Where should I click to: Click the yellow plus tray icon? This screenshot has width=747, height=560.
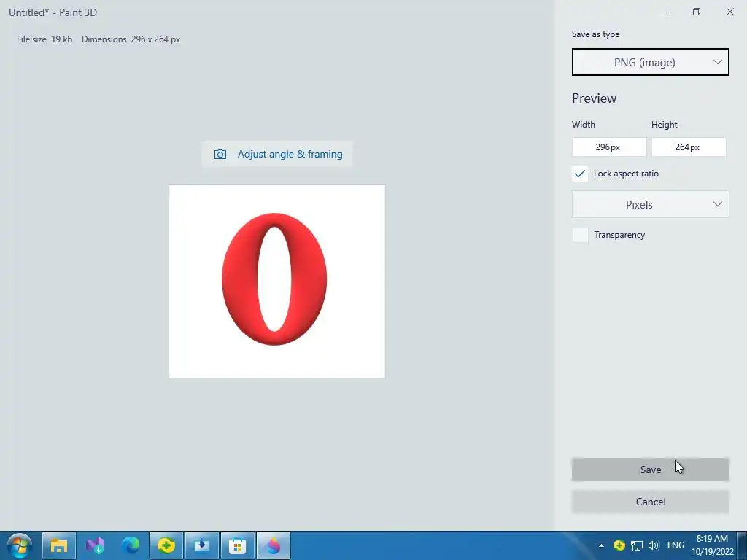619,545
